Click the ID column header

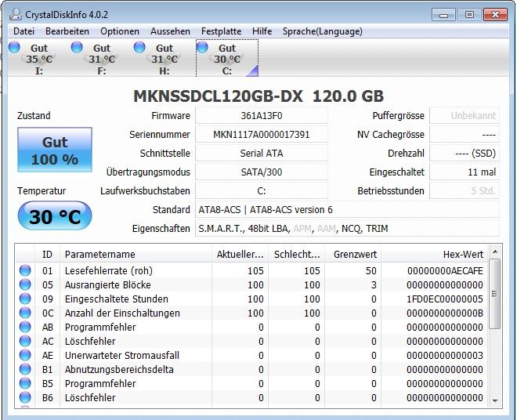pyautogui.click(x=47, y=255)
